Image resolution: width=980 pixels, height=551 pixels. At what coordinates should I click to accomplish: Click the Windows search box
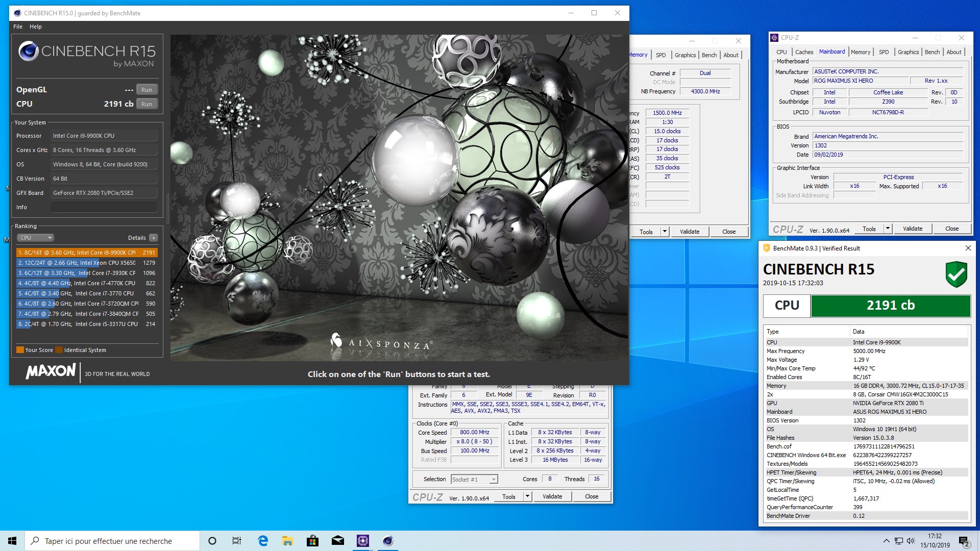pyautogui.click(x=112, y=541)
